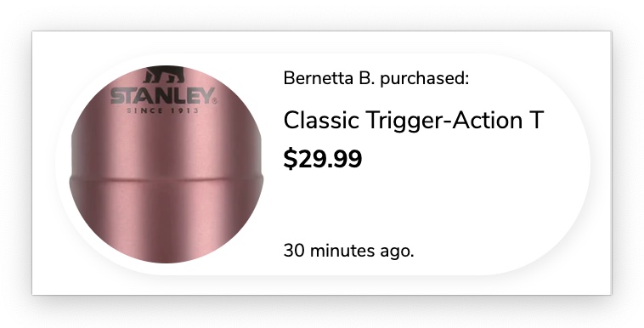Click the STANLEY wordmark on the product image
This screenshot has width=644, height=328.
coord(161,96)
